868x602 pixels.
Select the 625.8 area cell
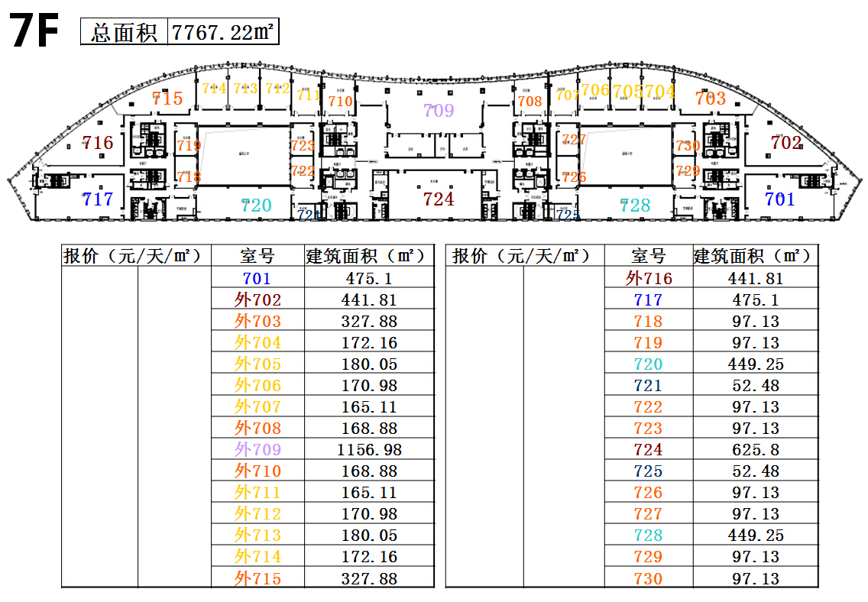(x=755, y=450)
